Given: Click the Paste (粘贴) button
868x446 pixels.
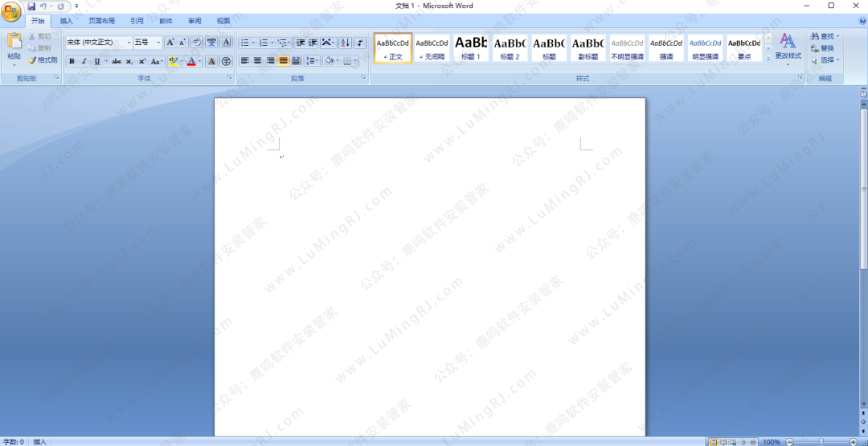Looking at the screenshot, I should pyautogui.click(x=14, y=48).
